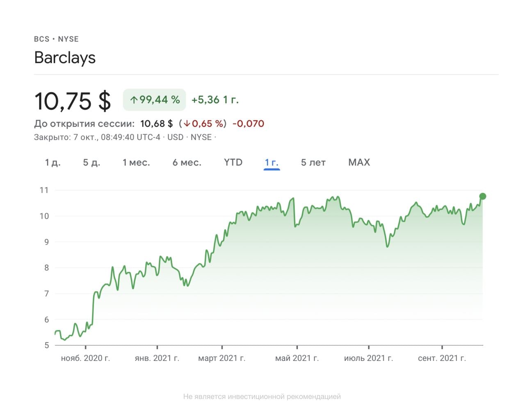Click the y-axis label 10
Viewport: 525px width, 420px height.
[44, 216]
